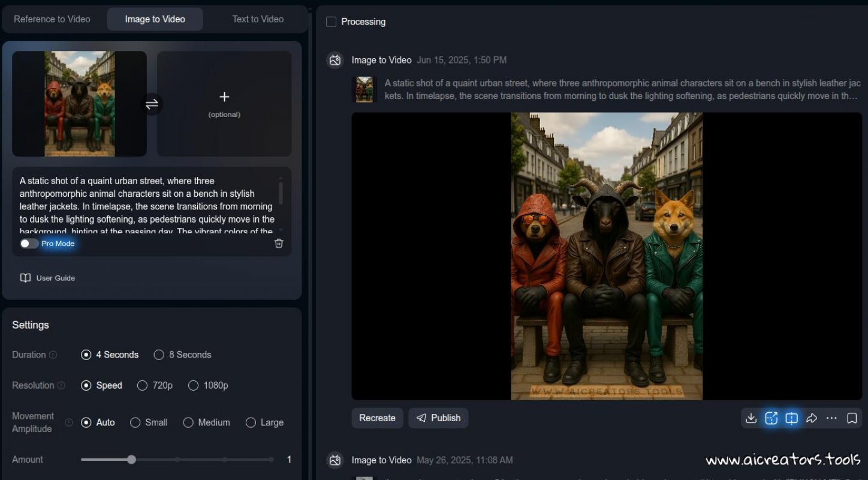
Task: Select 4 Seconds duration
Action: pos(110,355)
